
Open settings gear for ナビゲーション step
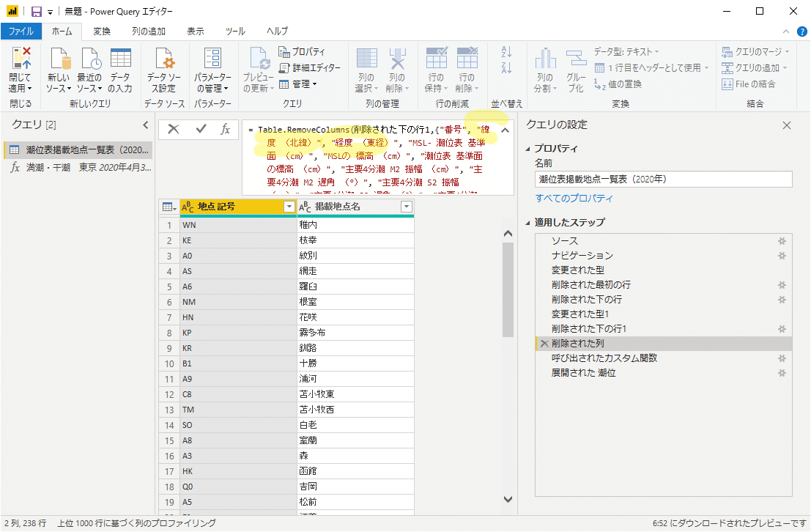click(782, 256)
